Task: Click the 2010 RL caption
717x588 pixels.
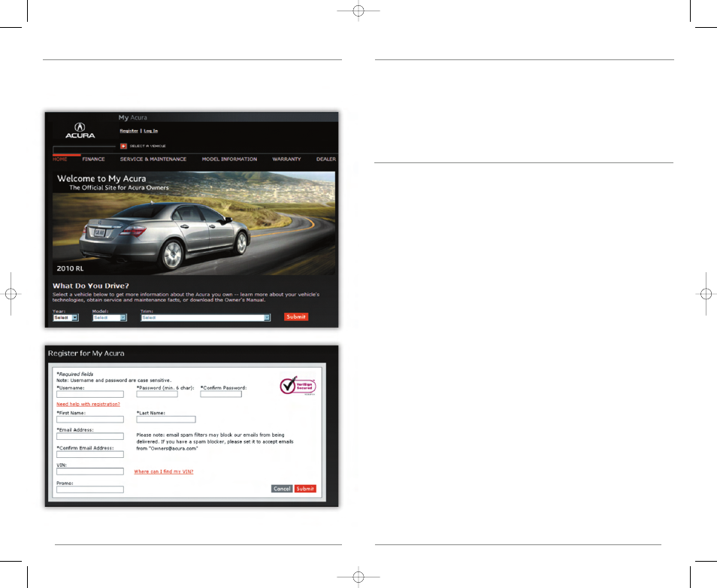Action: coord(70,268)
